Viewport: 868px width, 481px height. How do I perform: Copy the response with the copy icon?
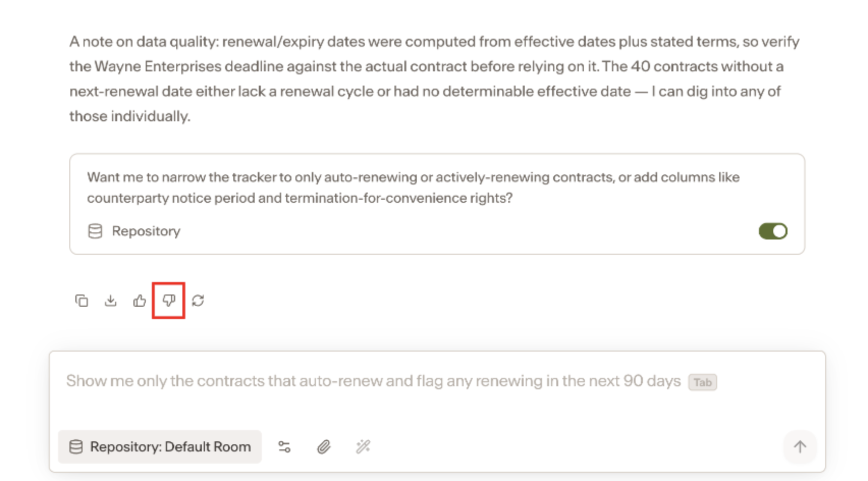[82, 301]
